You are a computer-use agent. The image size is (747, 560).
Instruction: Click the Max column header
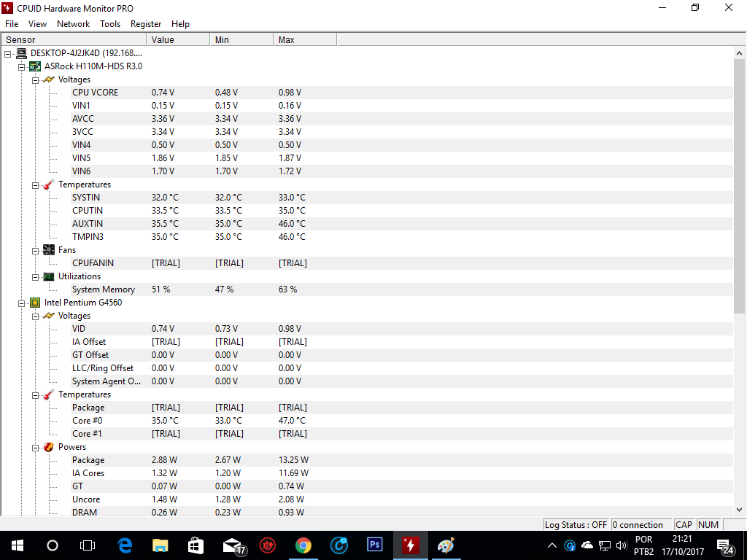click(305, 39)
